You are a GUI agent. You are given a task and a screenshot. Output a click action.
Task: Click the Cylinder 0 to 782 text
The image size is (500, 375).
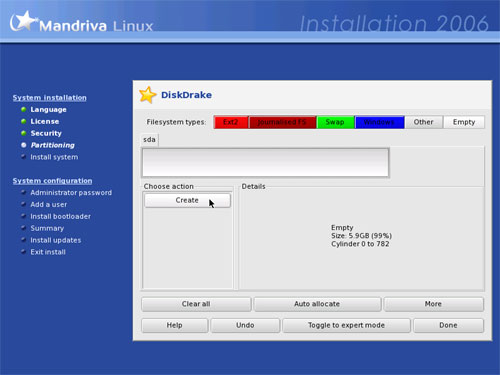360,244
